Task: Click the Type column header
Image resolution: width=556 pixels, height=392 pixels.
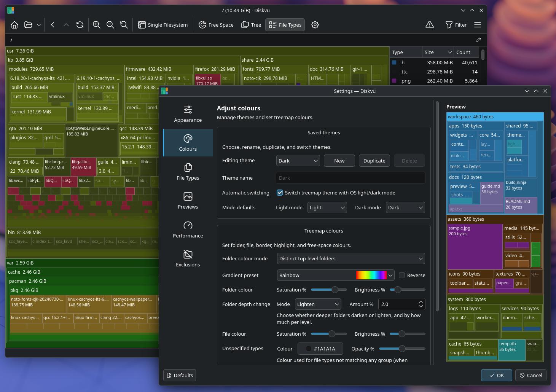Action: pos(406,52)
